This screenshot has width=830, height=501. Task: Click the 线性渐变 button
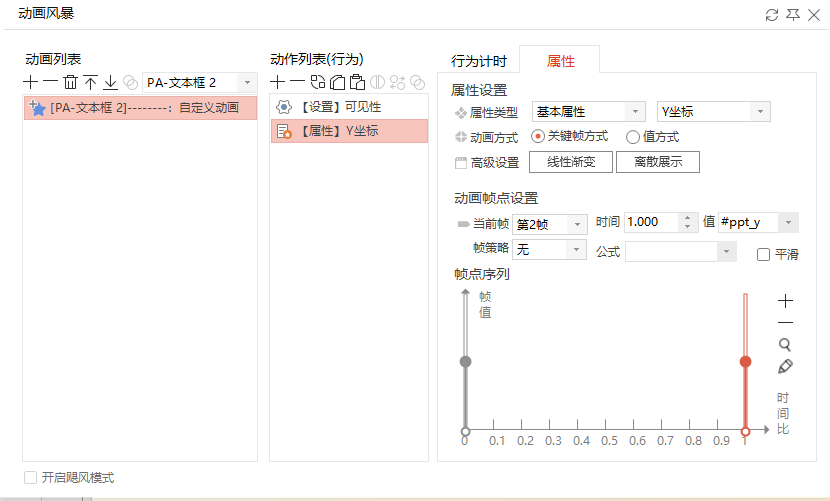[571, 162]
